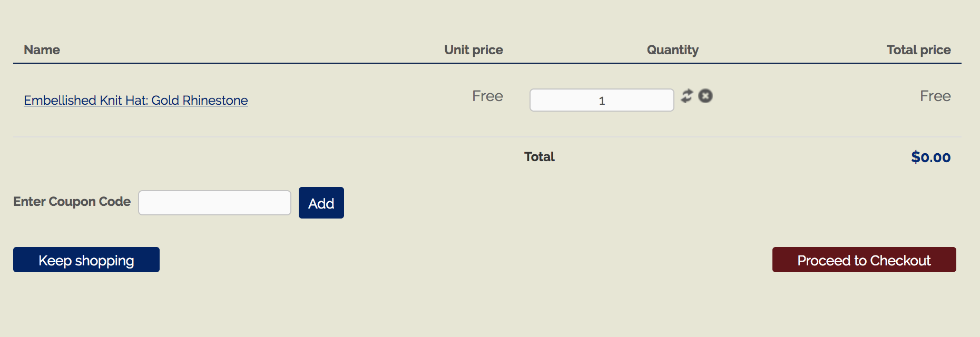Click the quantity input field
This screenshot has width=980, height=337.
601,100
